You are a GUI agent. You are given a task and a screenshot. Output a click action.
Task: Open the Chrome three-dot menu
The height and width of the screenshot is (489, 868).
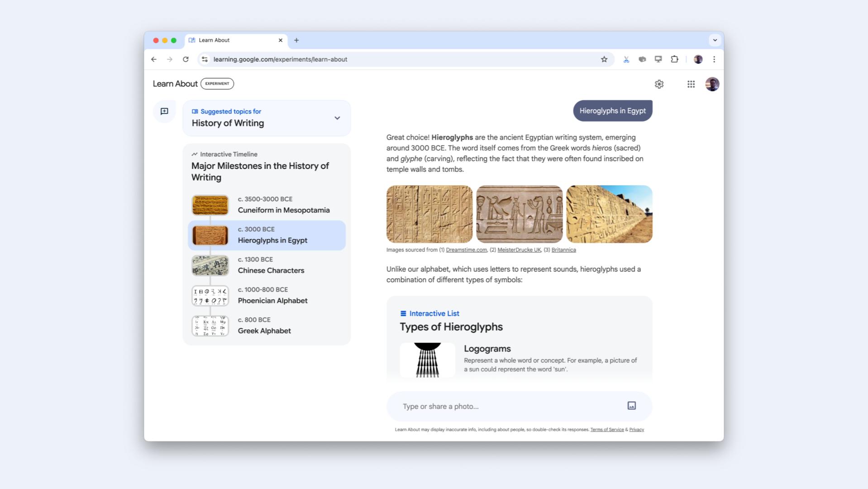click(714, 59)
